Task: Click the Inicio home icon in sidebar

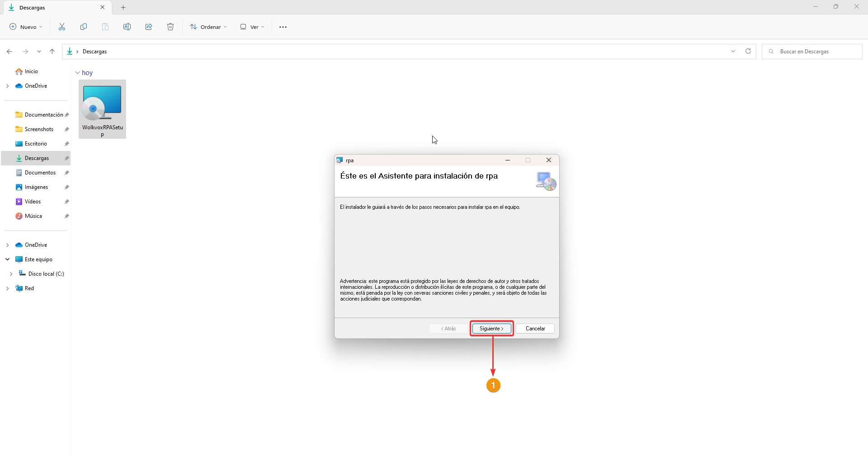Action: (x=19, y=71)
